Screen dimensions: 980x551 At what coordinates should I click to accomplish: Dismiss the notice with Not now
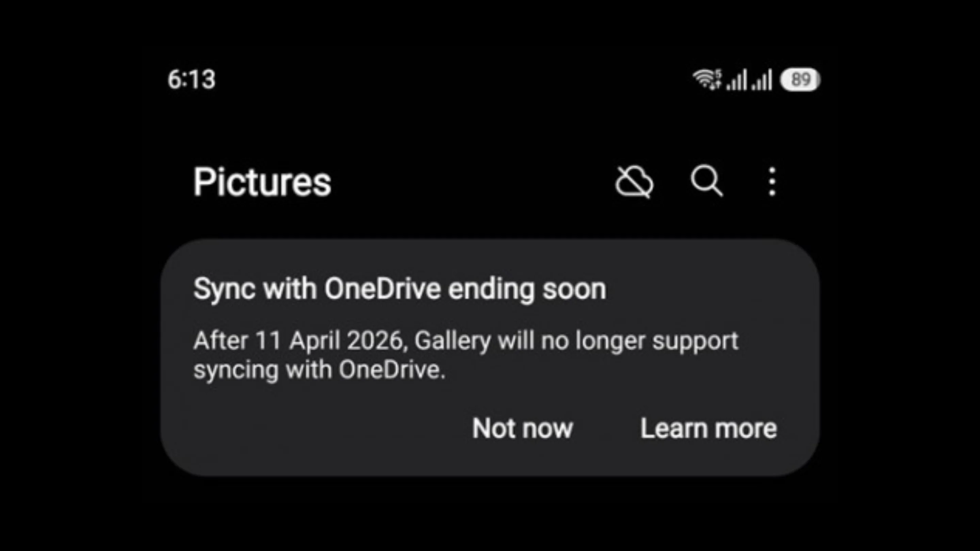pos(522,429)
